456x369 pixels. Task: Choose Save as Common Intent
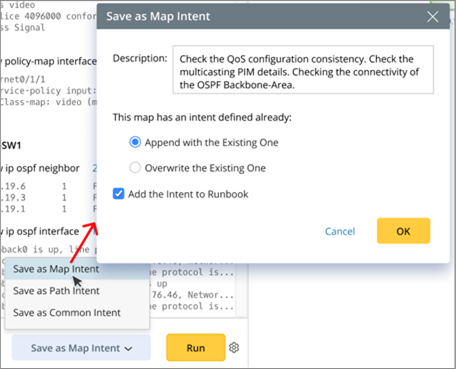coord(77,313)
